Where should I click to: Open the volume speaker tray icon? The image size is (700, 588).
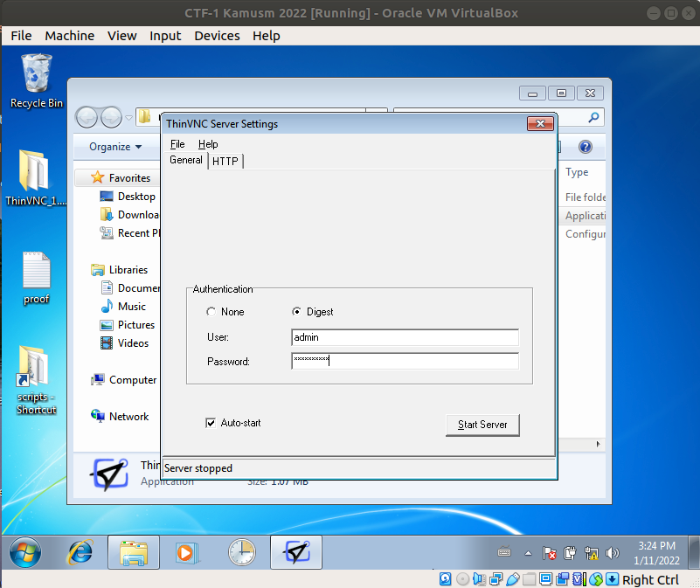612,553
